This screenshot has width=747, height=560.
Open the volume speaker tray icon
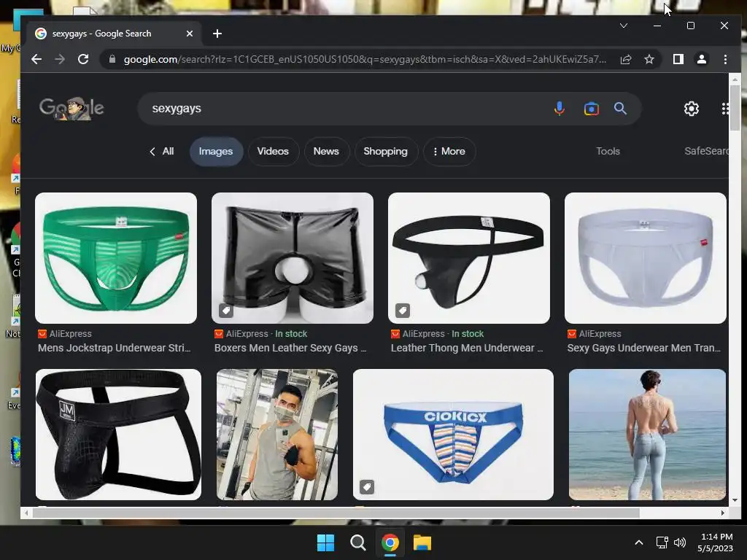pos(680,542)
